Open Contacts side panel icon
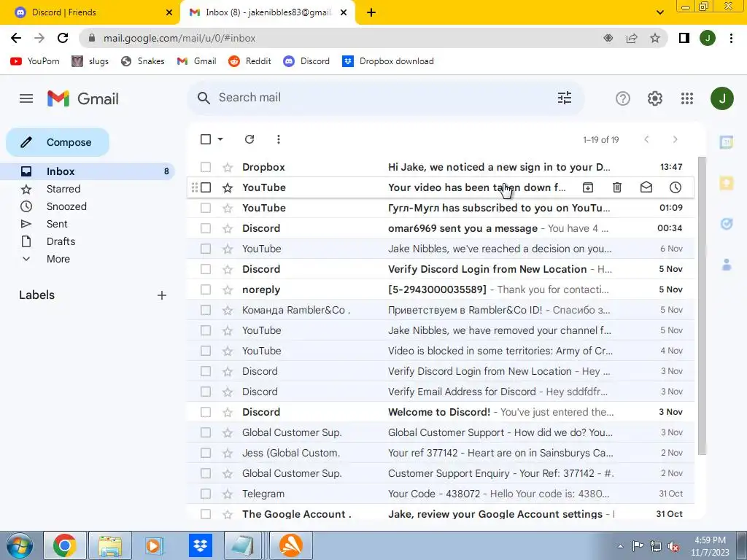The image size is (747, 560). (x=727, y=265)
